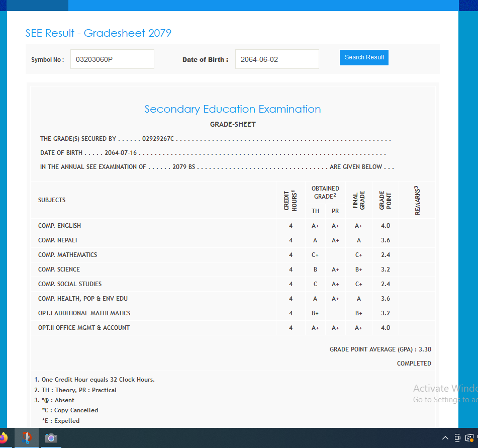Select the COMP. MATHEMATICS subject row

[x=67, y=255]
